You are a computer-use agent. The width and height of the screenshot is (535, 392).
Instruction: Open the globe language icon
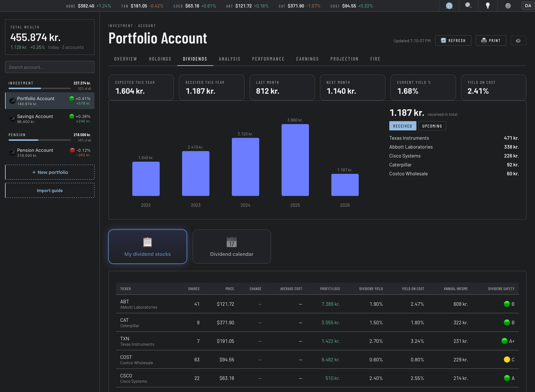449,6
